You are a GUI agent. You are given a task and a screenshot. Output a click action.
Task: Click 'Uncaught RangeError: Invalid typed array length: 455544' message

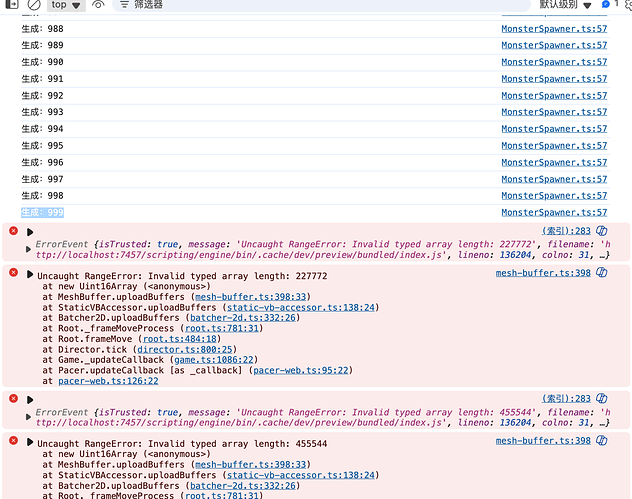[182, 444]
